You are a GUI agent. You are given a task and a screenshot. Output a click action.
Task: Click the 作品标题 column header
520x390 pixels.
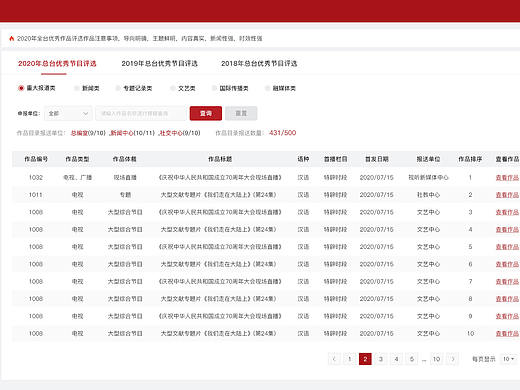[220, 159]
